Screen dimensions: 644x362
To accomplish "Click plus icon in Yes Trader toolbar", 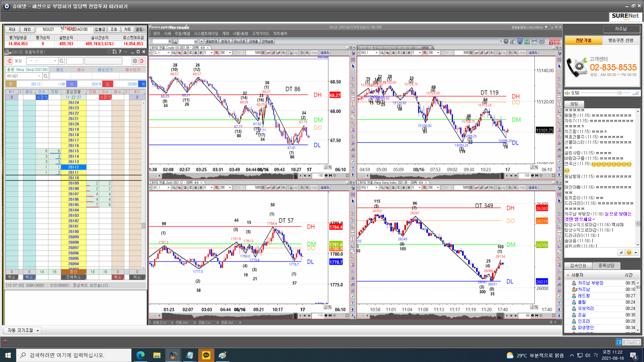I will click(x=201, y=42).
